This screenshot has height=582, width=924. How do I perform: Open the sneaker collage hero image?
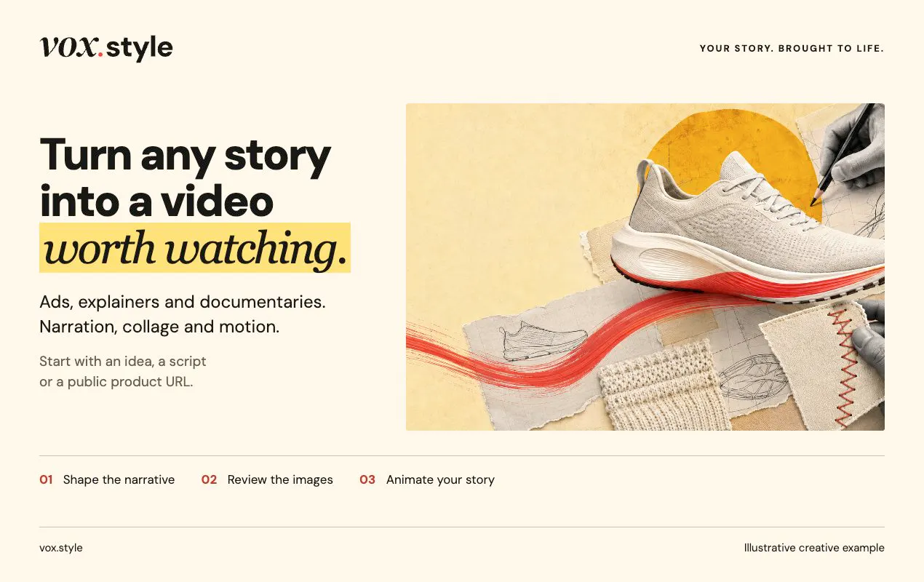pyautogui.click(x=645, y=267)
